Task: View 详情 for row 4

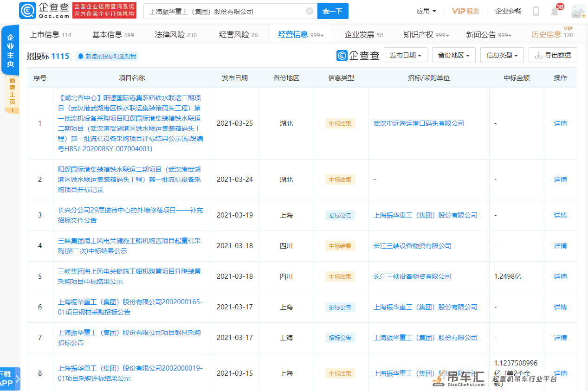Action: [x=560, y=246]
